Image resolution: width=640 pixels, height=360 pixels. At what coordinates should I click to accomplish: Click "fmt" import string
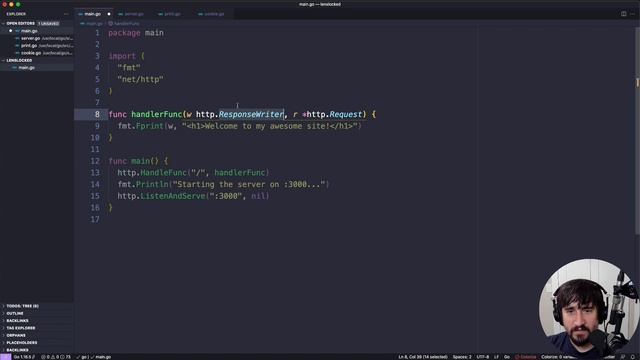click(129, 68)
